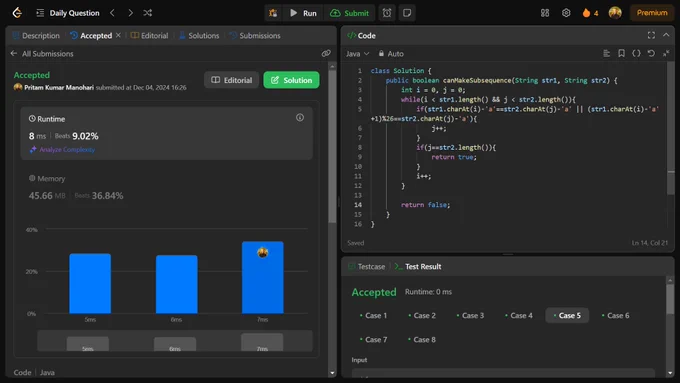The width and height of the screenshot is (680, 383).
Task: View the streak flame counter
Action: pyautogui.click(x=590, y=13)
